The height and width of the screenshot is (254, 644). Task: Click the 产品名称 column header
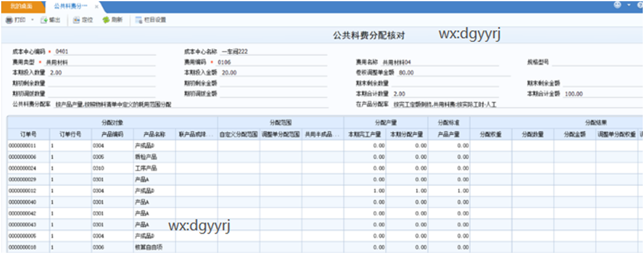(x=154, y=135)
